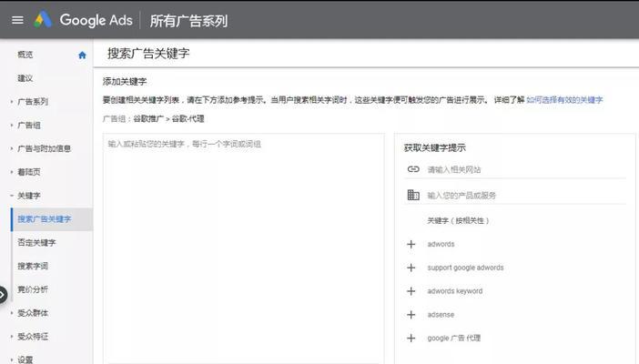Select 搜索广告关键字 in sidebar
The image size is (639, 364).
pyautogui.click(x=45, y=219)
